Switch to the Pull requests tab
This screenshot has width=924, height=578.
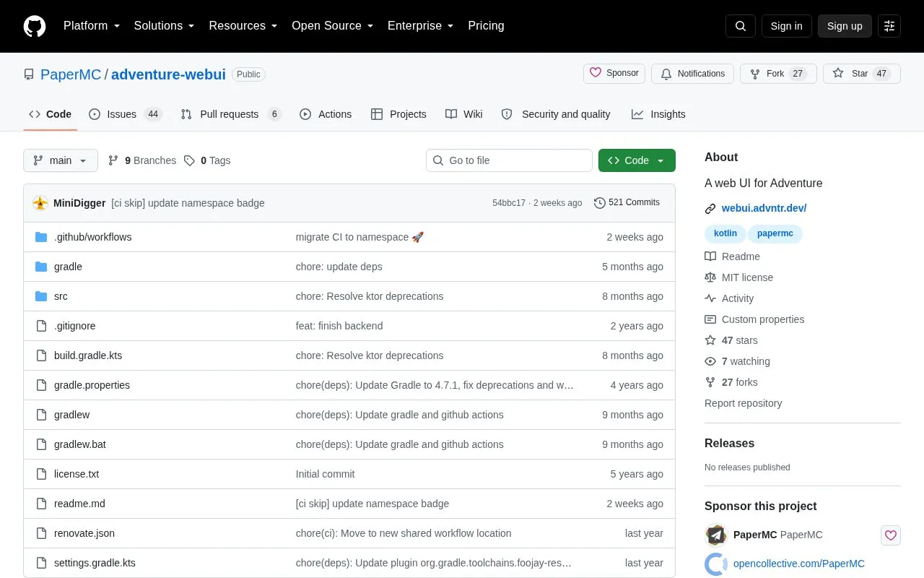(x=231, y=114)
